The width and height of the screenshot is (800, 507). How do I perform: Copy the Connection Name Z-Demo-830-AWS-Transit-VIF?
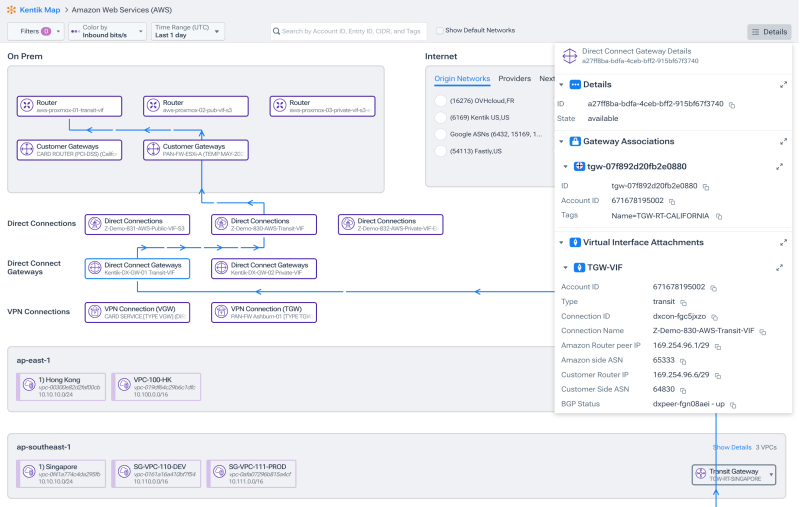pos(763,332)
